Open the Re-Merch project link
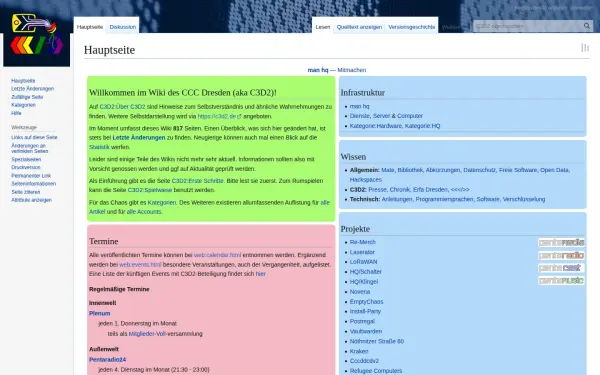The image size is (600, 375). point(362,242)
